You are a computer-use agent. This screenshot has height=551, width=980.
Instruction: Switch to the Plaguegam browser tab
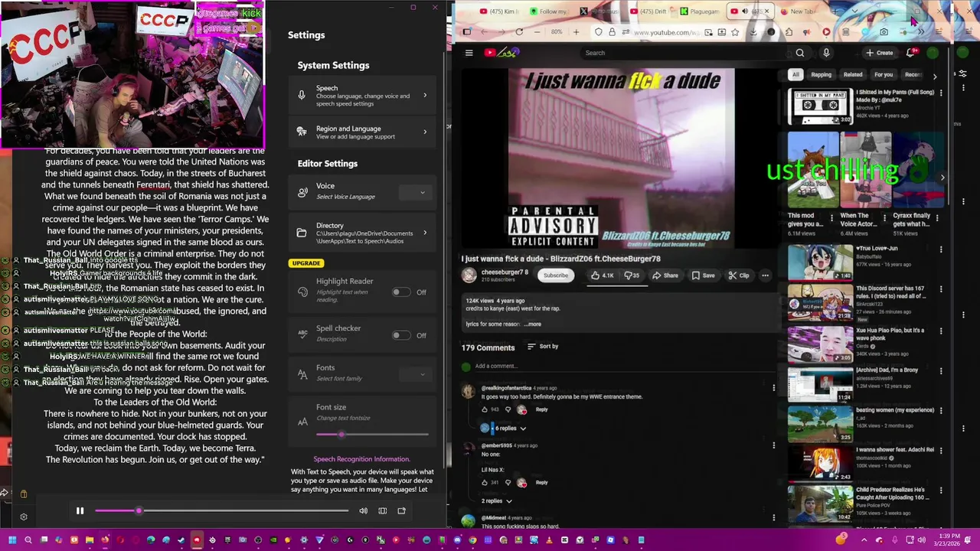pyautogui.click(x=699, y=11)
